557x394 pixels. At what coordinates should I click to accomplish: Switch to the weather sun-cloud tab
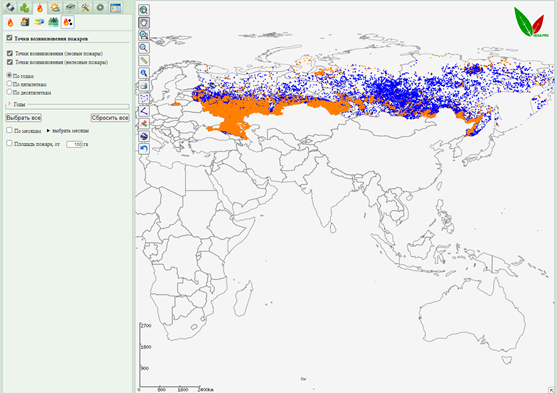tap(55, 7)
